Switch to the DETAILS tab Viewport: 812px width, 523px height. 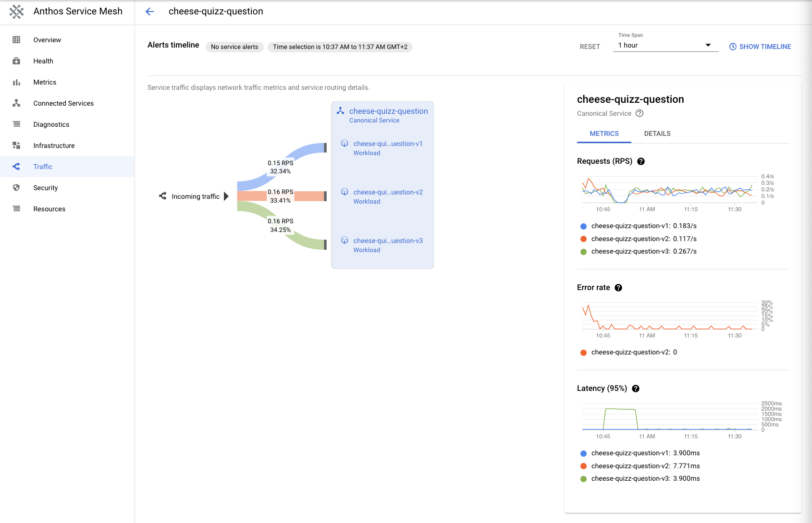[x=657, y=134]
